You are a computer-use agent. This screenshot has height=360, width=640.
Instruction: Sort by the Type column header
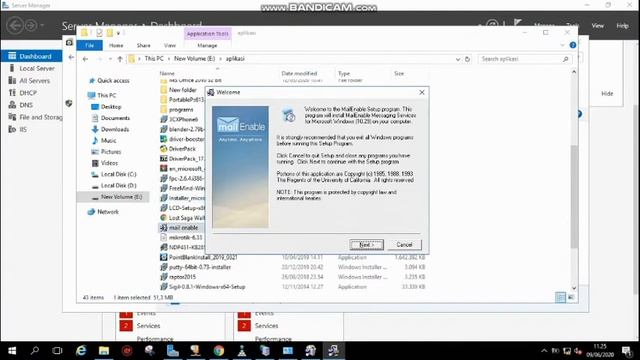pos(344,73)
